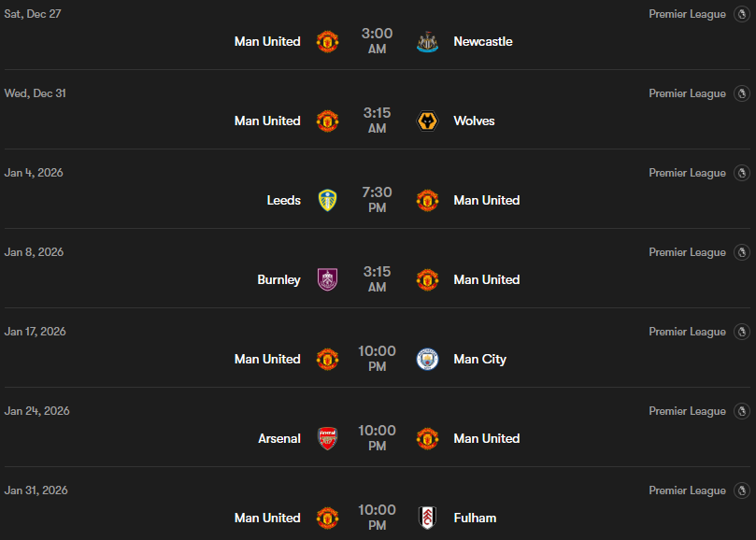Click the Newcastle club crest
The image size is (756, 540).
click(x=427, y=42)
